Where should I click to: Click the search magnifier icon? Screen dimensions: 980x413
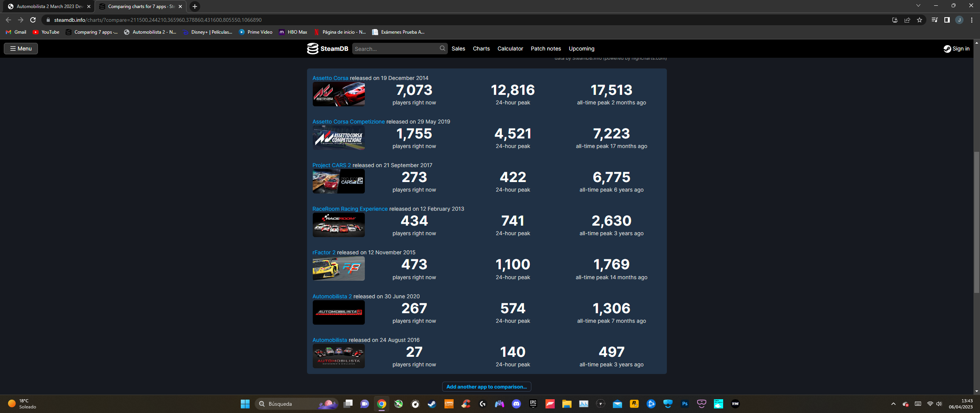click(x=442, y=49)
